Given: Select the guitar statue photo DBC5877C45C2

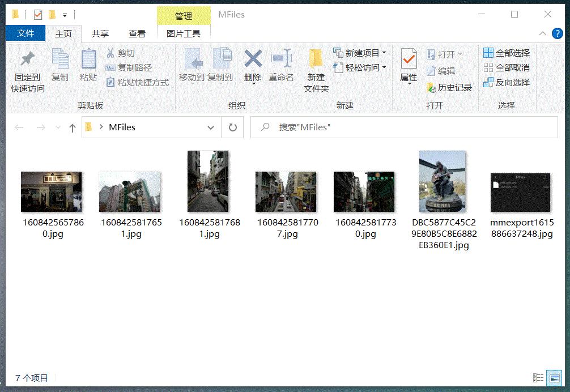Looking at the screenshot, I should click(x=443, y=181).
